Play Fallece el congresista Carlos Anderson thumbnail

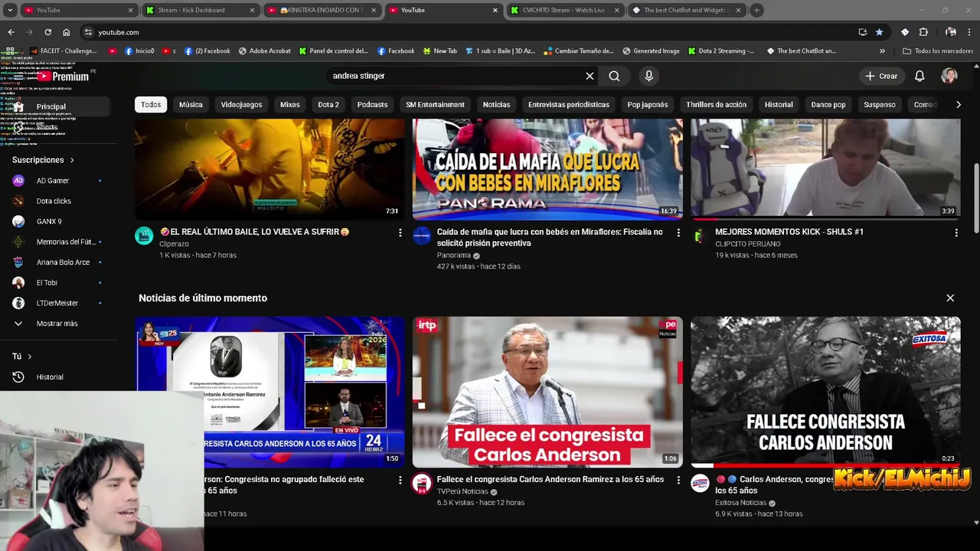pyautogui.click(x=547, y=392)
